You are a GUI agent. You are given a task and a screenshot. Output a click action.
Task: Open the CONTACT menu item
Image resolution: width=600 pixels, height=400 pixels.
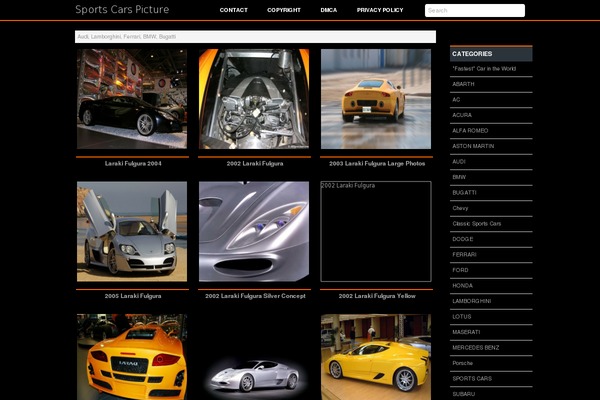point(233,10)
